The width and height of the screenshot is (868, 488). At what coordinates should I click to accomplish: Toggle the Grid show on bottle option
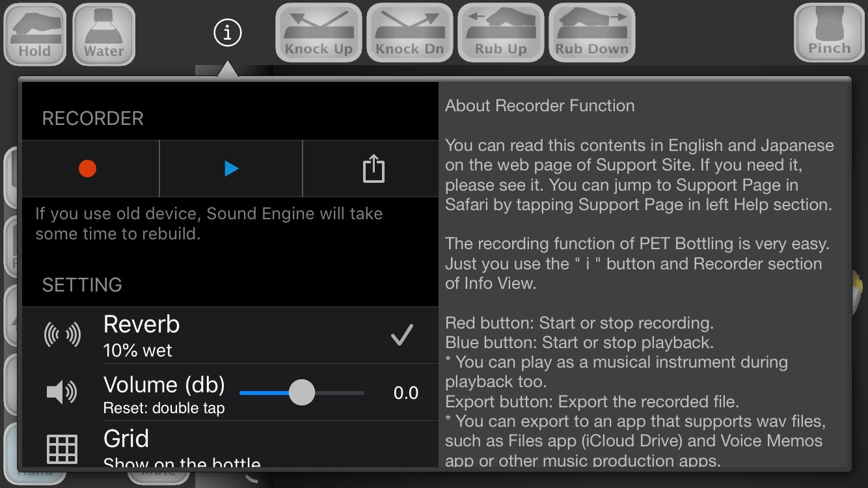click(x=230, y=444)
